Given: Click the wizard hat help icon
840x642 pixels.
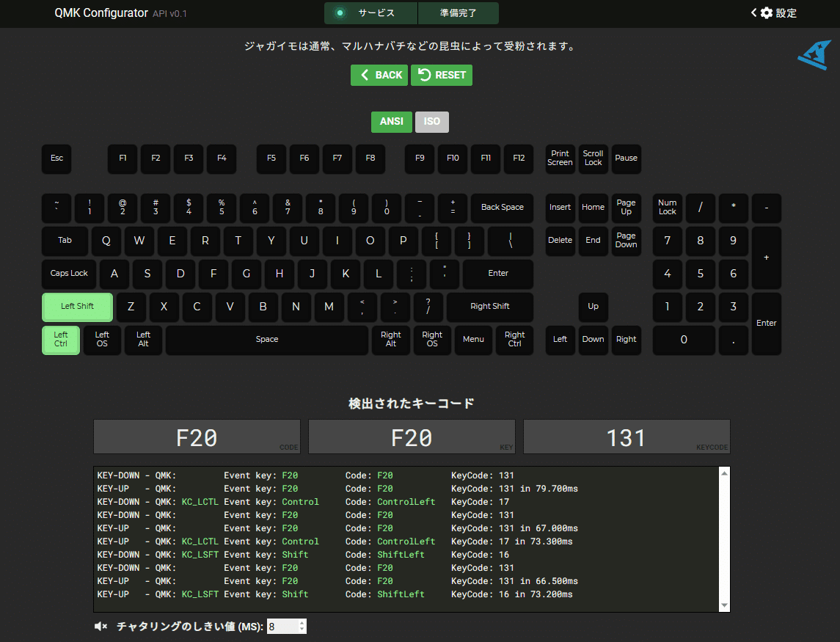Looking at the screenshot, I should coord(815,55).
